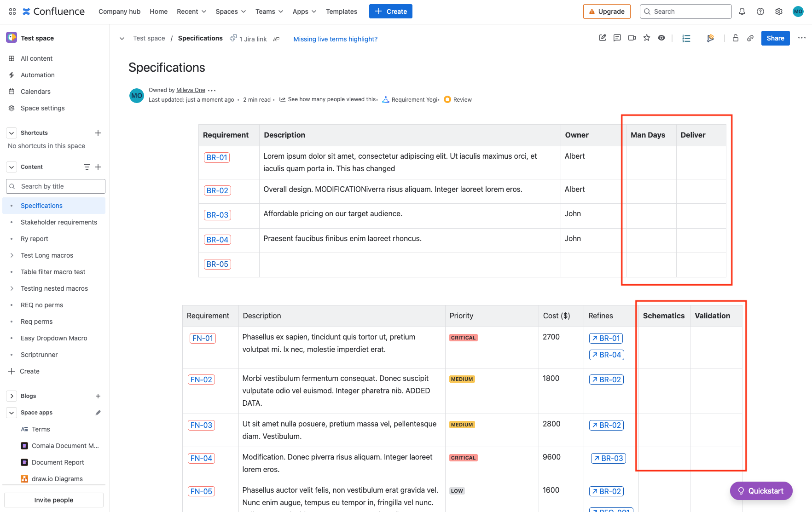Collapse the Content section in sidebar

pos(12,167)
